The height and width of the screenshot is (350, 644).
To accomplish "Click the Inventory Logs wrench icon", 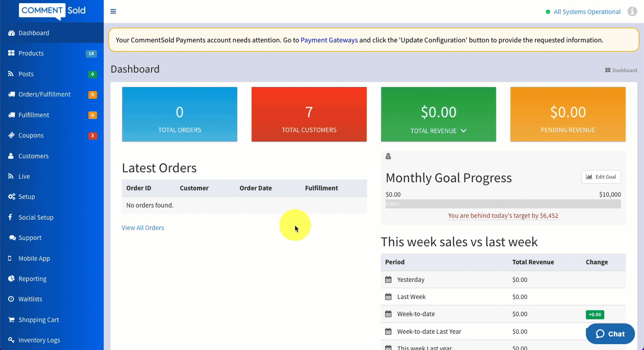I will click(x=11, y=340).
